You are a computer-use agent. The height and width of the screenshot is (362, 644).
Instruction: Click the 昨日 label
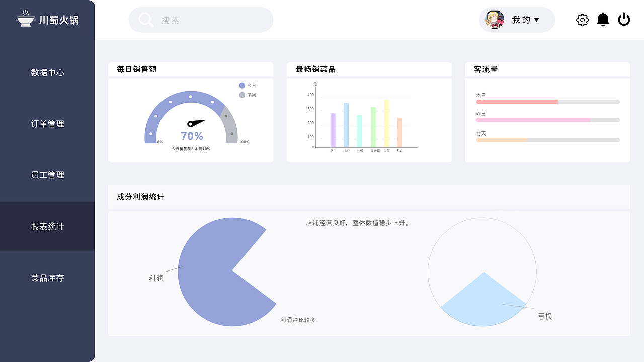(x=481, y=114)
